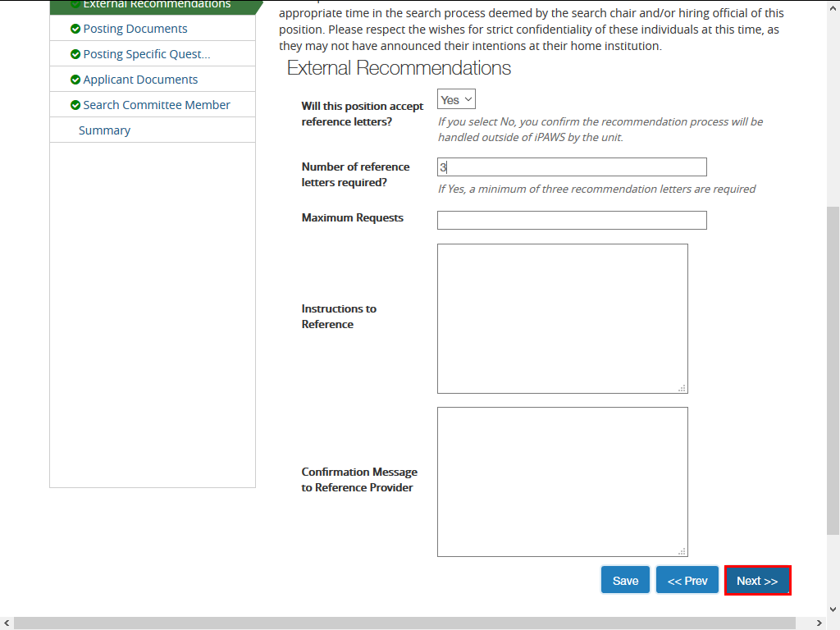Select the green check by Search Committee Member

click(75, 105)
